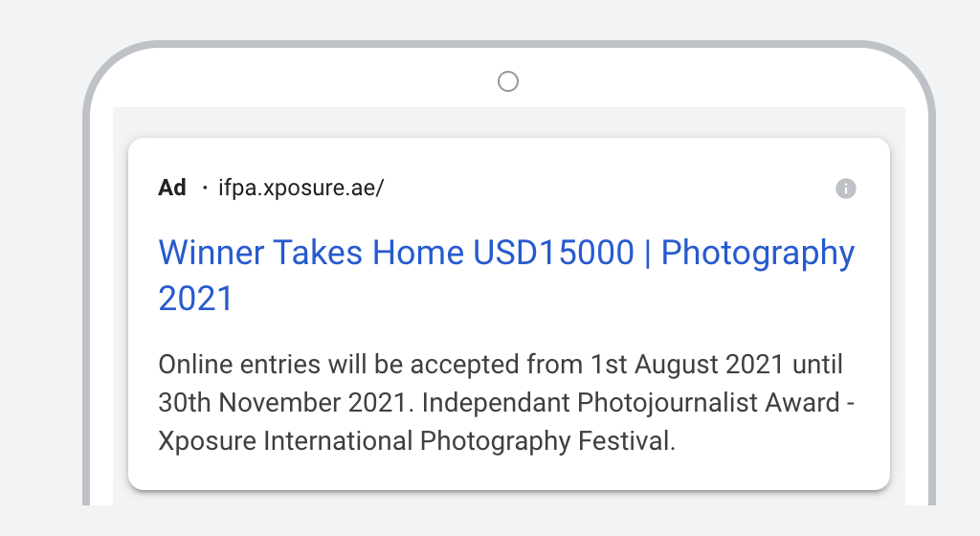Click 30th November 2021 in description
Image resolution: width=980 pixels, height=536 pixels.
[x=282, y=403]
